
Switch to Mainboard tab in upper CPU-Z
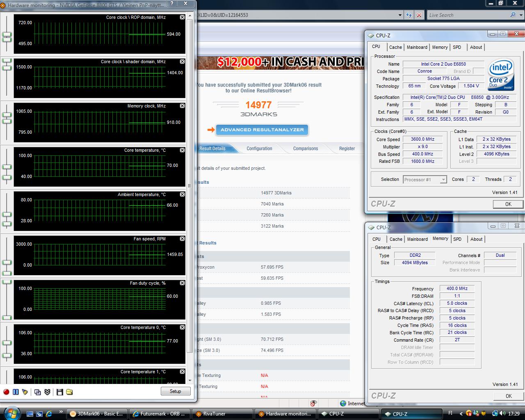[417, 47]
